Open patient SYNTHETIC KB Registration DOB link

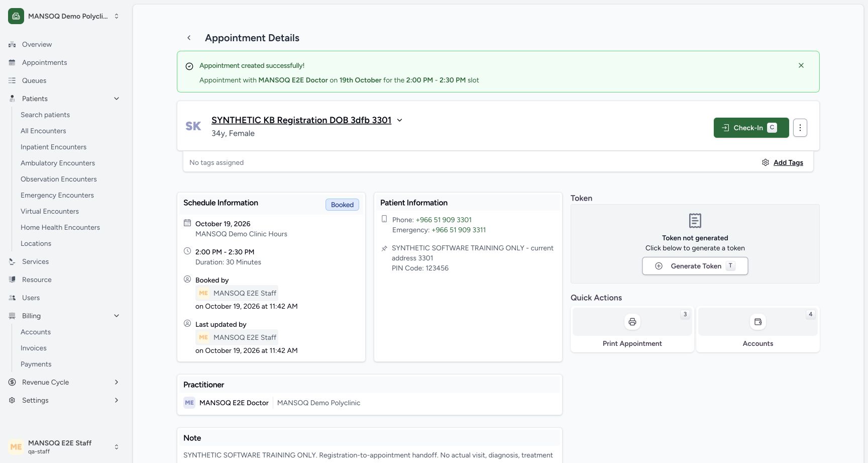[x=301, y=120]
